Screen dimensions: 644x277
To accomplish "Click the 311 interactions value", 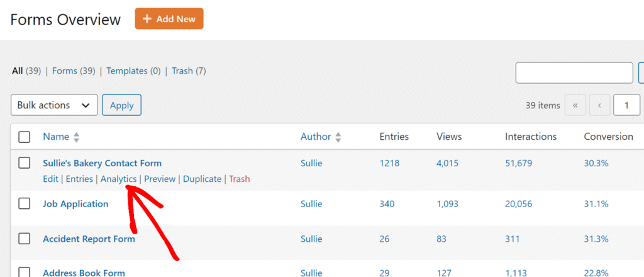I will tap(512, 239).
